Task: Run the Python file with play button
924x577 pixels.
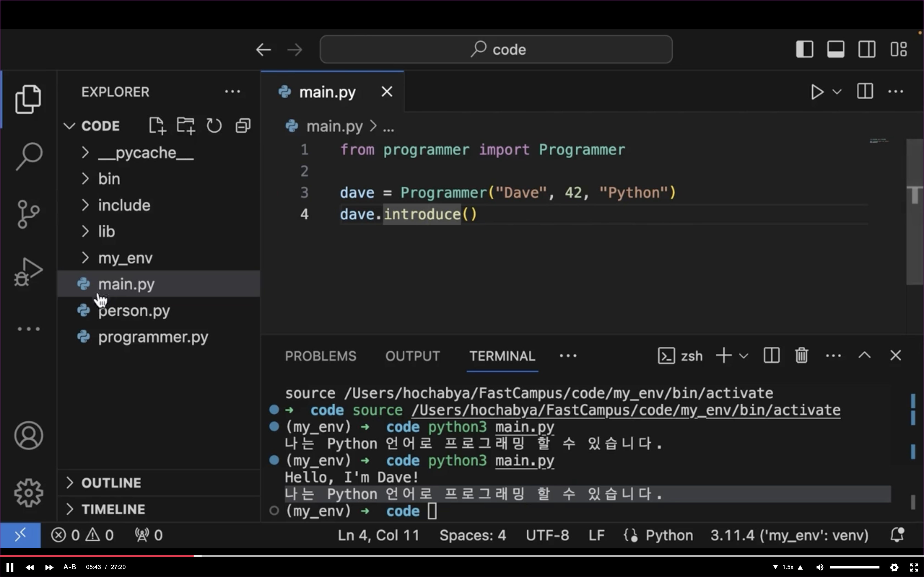Action: 817,92
